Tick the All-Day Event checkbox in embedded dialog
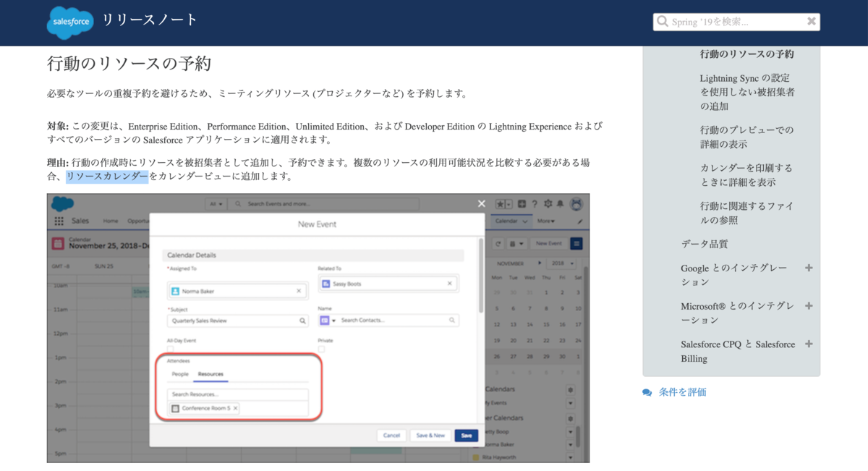The image size is (868, 471). click(x=171, y=349)
